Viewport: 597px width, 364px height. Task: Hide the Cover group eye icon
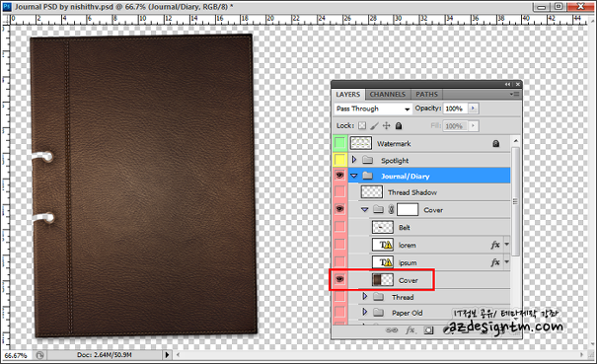[339, 209]
